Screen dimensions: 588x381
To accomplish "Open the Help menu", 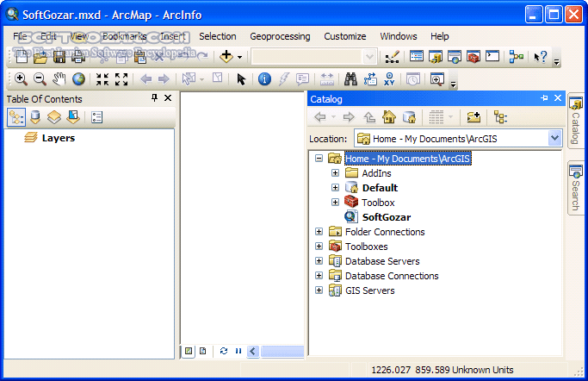I will tap(440, 36).
